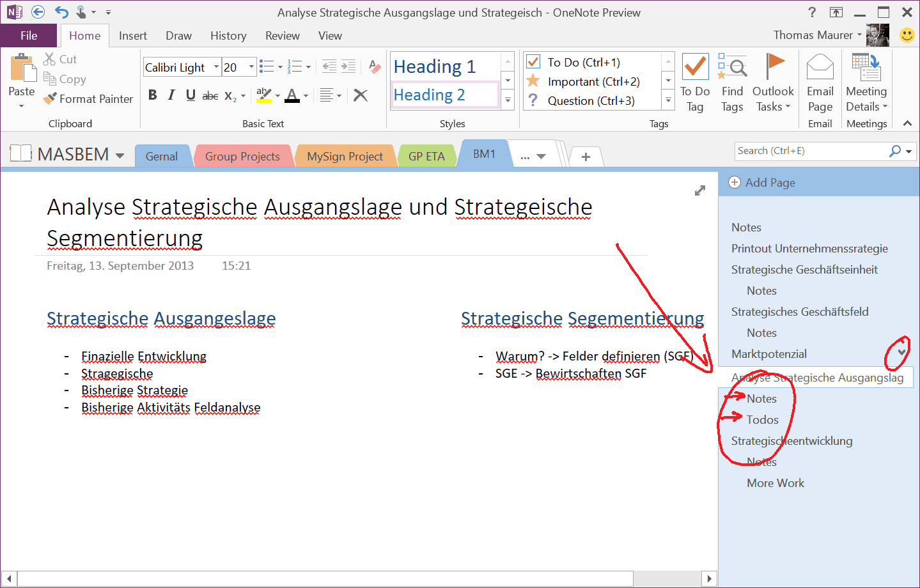The height and width of the screenshot is (588, 920).
Task: Click the paragraph alignment icon
Action: [327, 95]
